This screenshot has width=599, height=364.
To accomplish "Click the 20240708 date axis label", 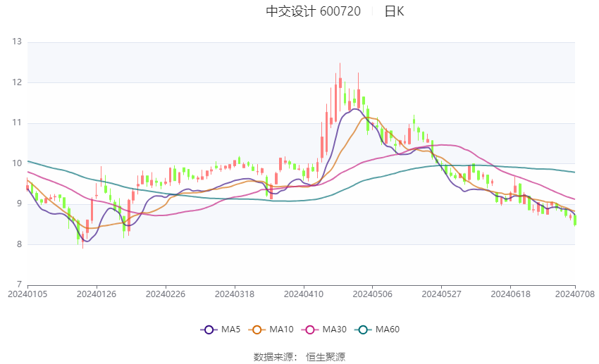I will point(575,294).
